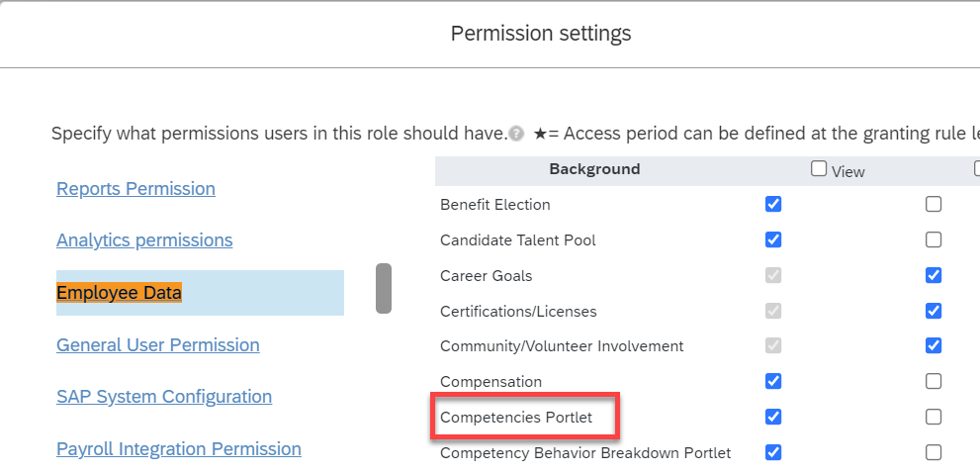Image resolution: width=980 pixels, height=474 pixels.
Task: Uncheck Competency Behavior Breakdown Portlet View checkbox
Action: click(773, 452)
